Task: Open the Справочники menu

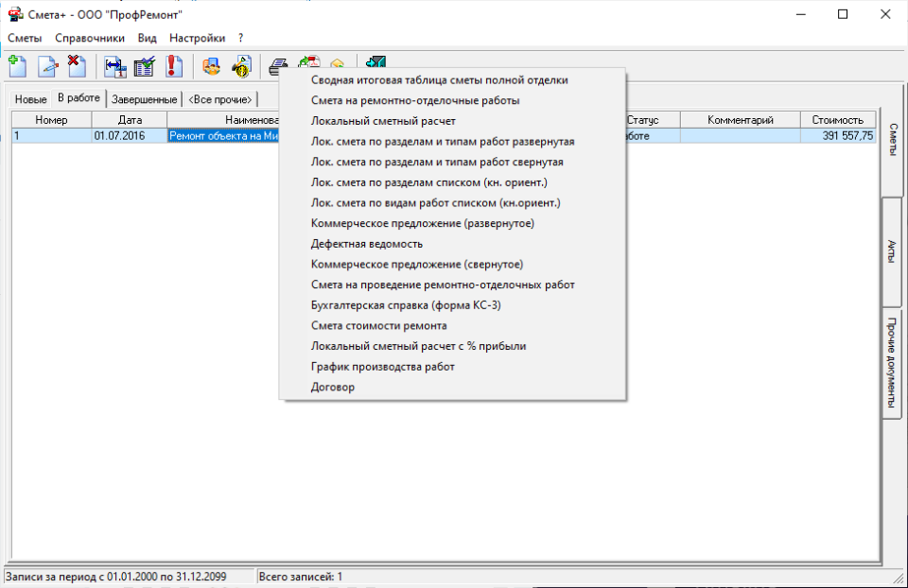Action: click(90, 38)
